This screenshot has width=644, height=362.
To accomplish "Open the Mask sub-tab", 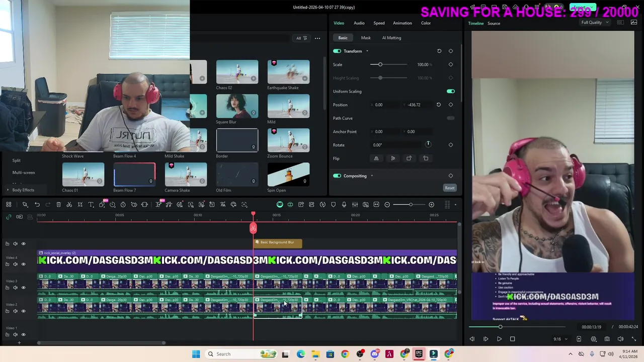I will click(x=366, y=38).
